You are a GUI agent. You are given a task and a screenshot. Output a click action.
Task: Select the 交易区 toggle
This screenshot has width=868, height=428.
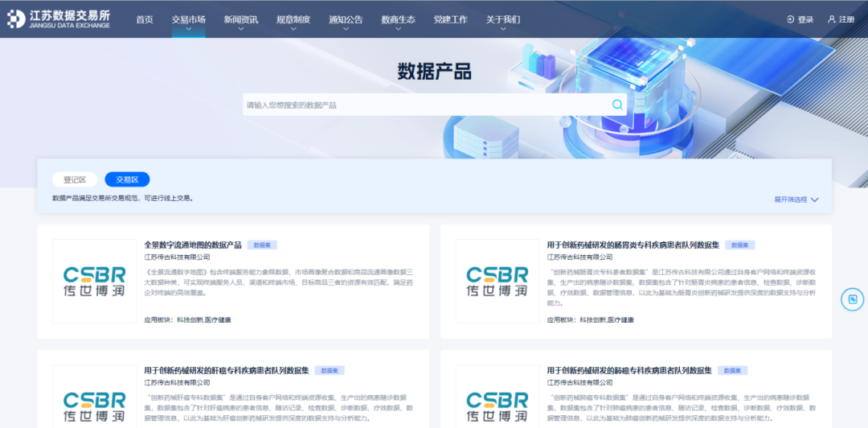tap(127, 179)
